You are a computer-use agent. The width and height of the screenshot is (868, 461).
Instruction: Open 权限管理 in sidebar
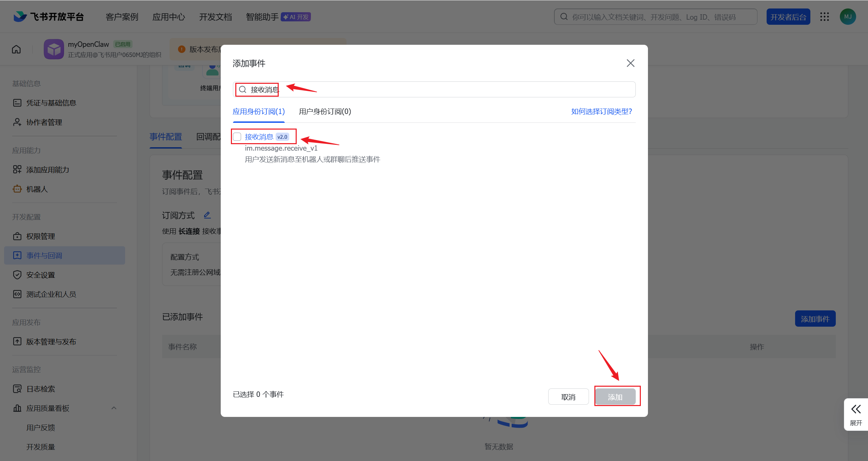tap(41, 236)
